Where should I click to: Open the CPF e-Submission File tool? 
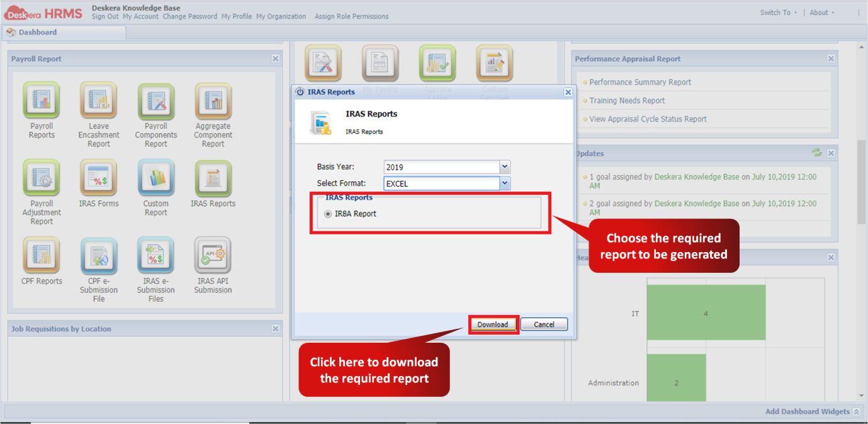[x=98, y=256]
